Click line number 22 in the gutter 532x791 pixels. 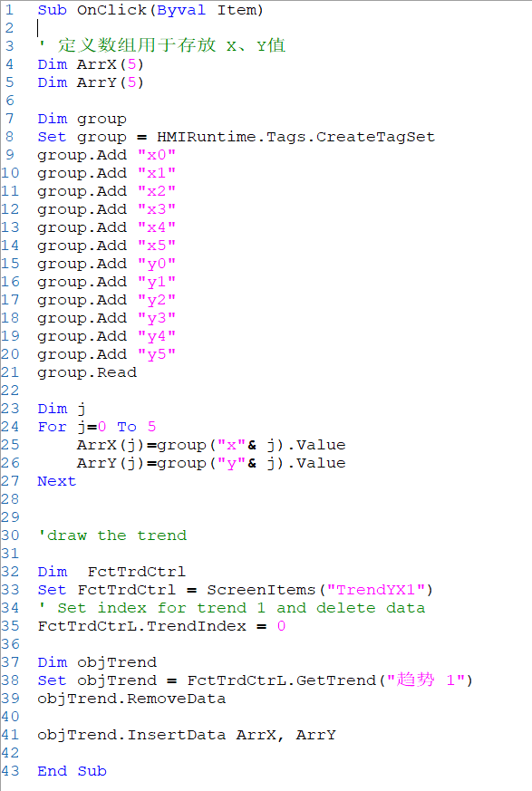point(10,391)
